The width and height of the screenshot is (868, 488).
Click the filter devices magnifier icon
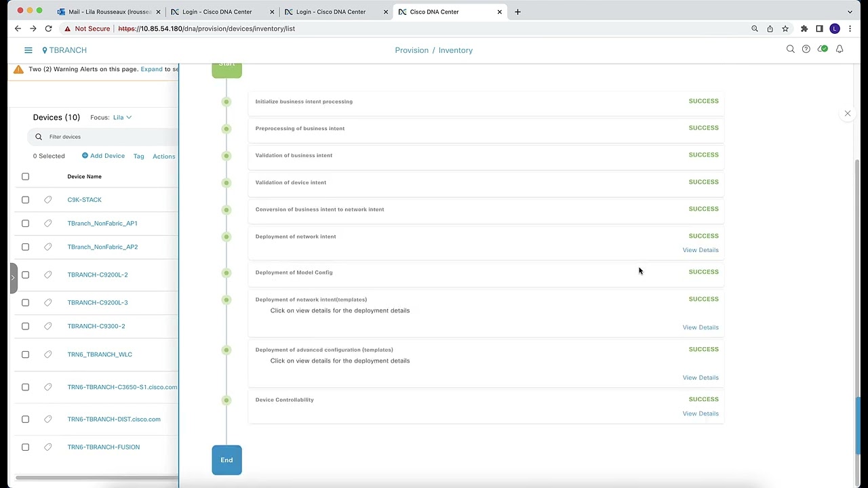tap(39, 137)
